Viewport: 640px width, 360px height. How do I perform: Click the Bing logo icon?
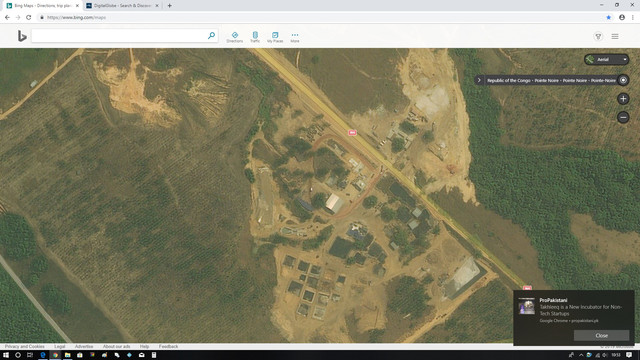point(22,36)
